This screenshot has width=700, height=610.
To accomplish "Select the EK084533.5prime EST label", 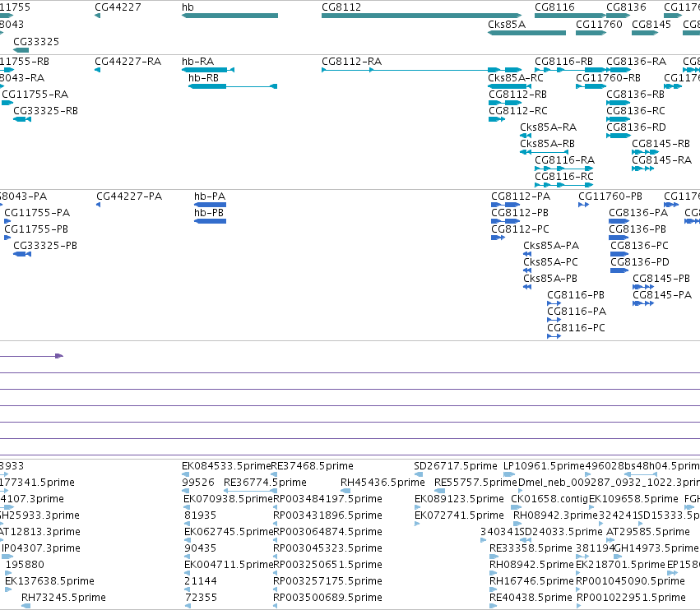I will 226,466.
